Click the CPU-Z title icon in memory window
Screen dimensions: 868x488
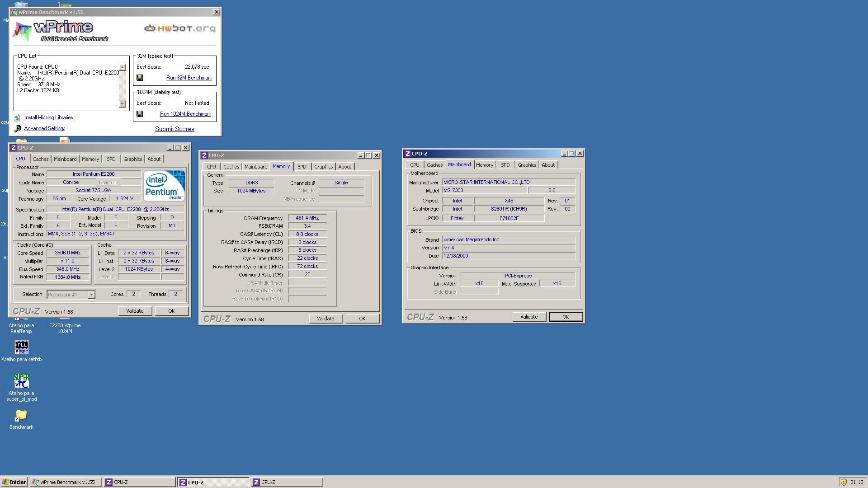tap(204, 155)
